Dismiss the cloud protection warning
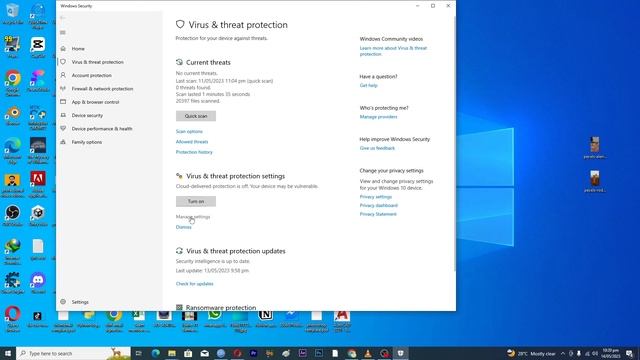Screen dimensions: 640x360 (x=184, y=227)
